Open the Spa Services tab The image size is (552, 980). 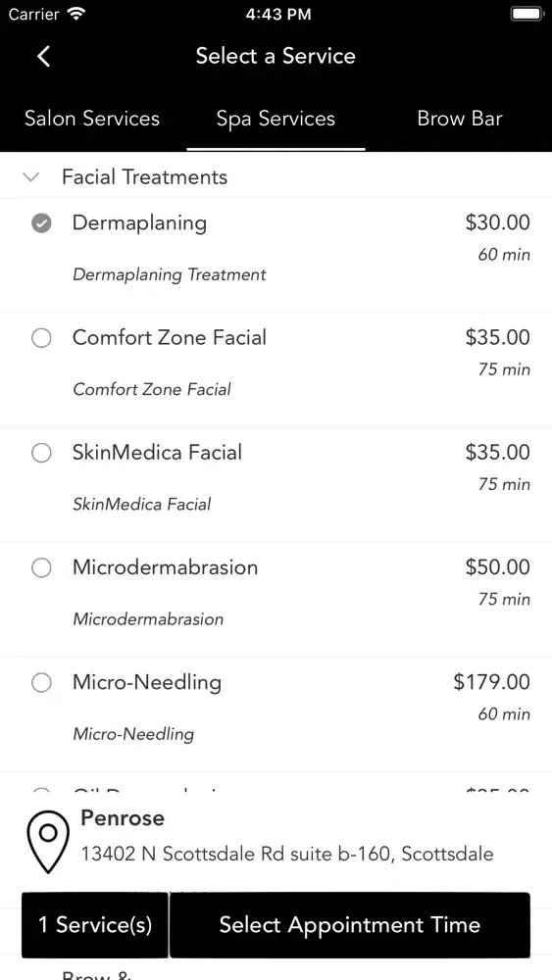[276, 119]
